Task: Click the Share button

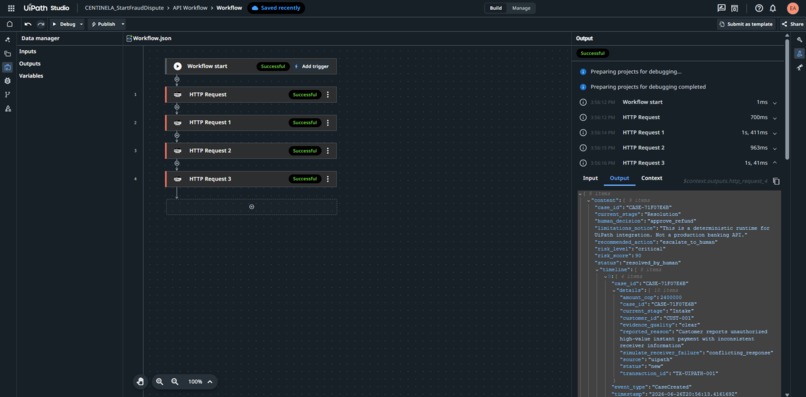Action: point(792,24)
